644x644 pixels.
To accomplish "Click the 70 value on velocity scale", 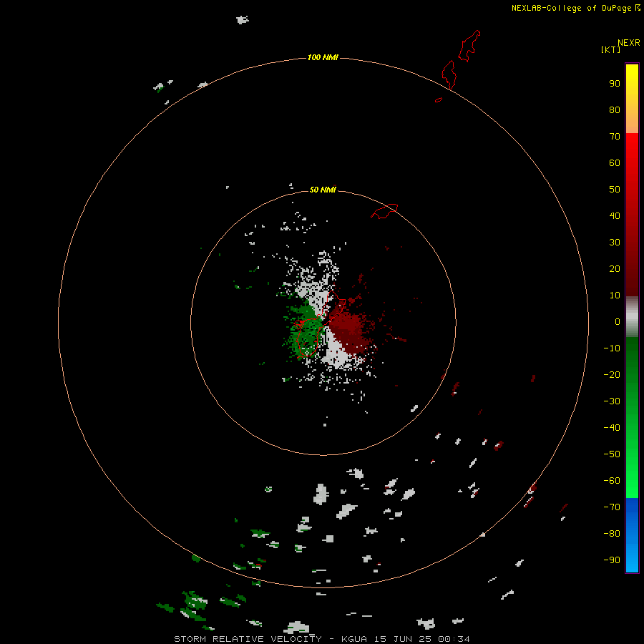I will coord(615,137).
